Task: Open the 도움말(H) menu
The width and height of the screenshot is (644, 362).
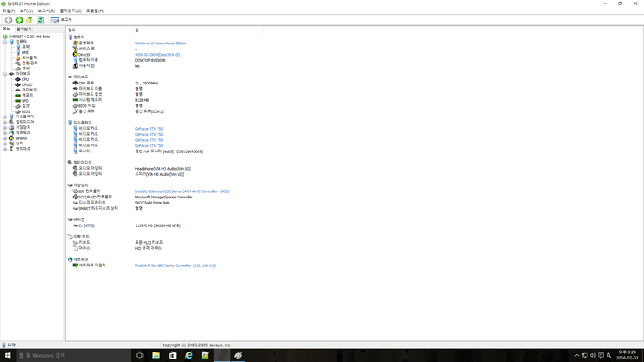Action: [95, 10]
